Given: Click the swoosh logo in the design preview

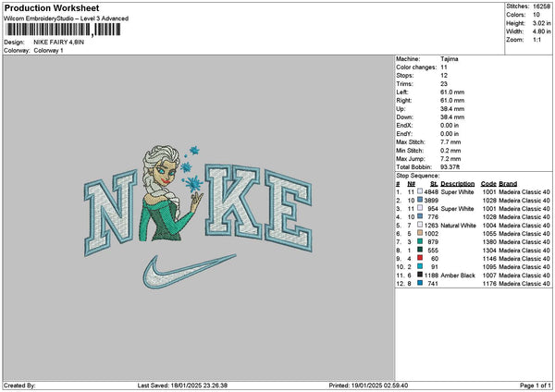Looking at the screenshot, I should click(188, 272).
